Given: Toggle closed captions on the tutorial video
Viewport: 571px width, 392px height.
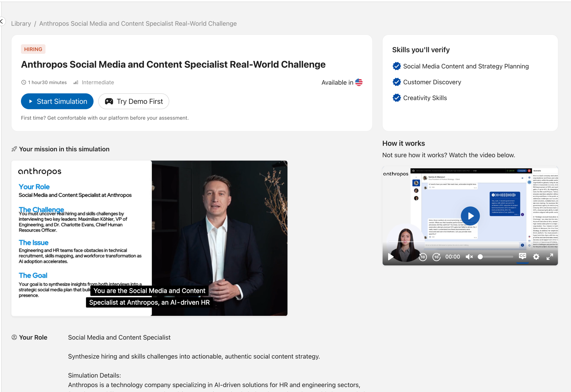Looking at the screenshot, I should [522, 256].
